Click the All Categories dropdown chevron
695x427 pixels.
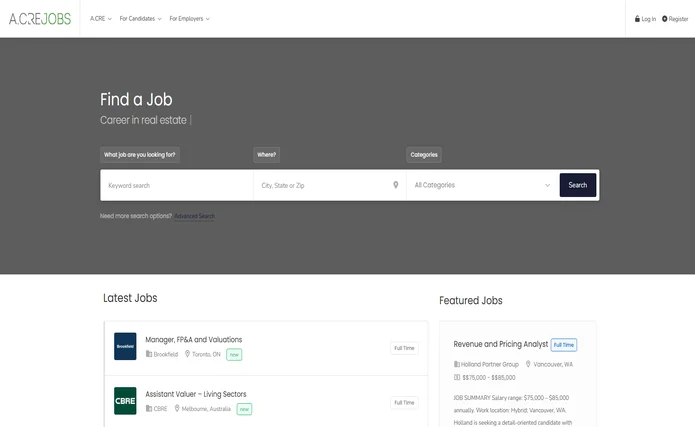(x=547, y=185)
